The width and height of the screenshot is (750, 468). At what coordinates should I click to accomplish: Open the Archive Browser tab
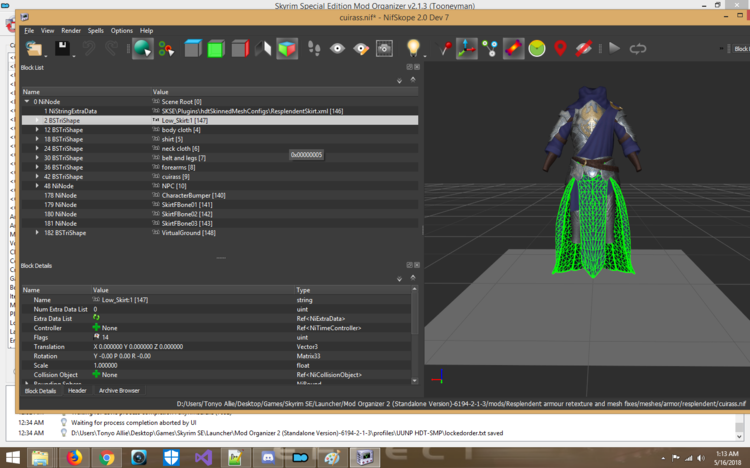tap(119, 391)
